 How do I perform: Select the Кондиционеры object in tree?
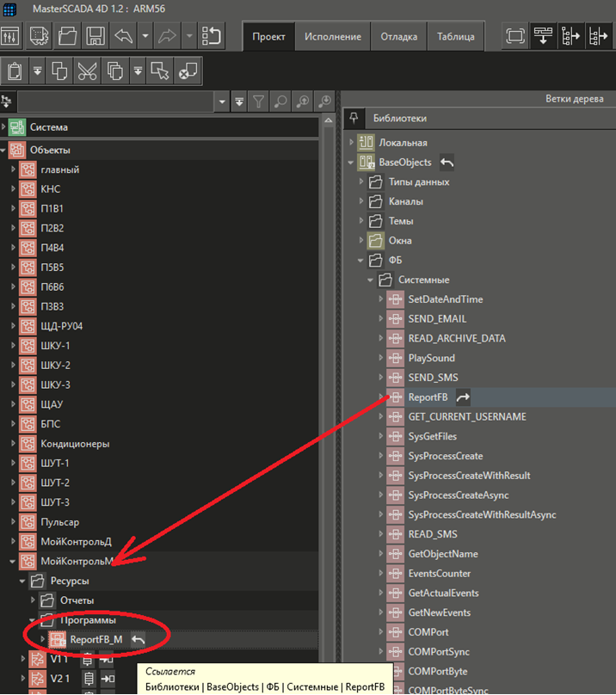[x=75, y=444]
